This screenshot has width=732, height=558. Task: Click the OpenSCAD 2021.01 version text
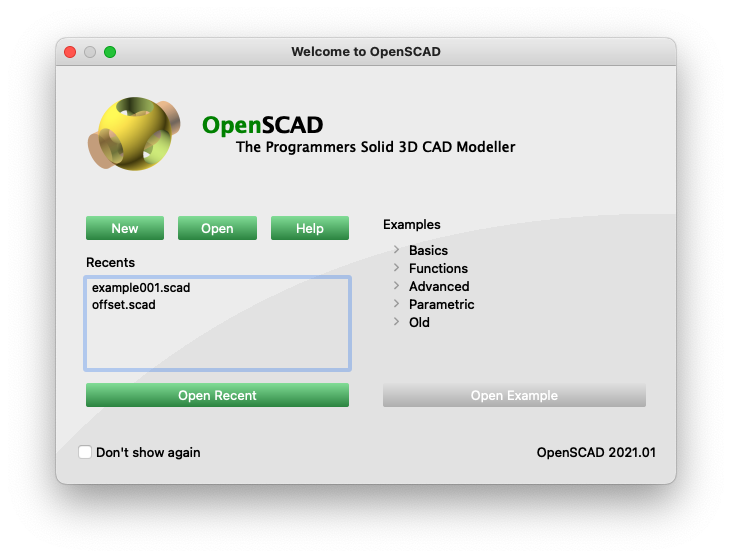596,452
